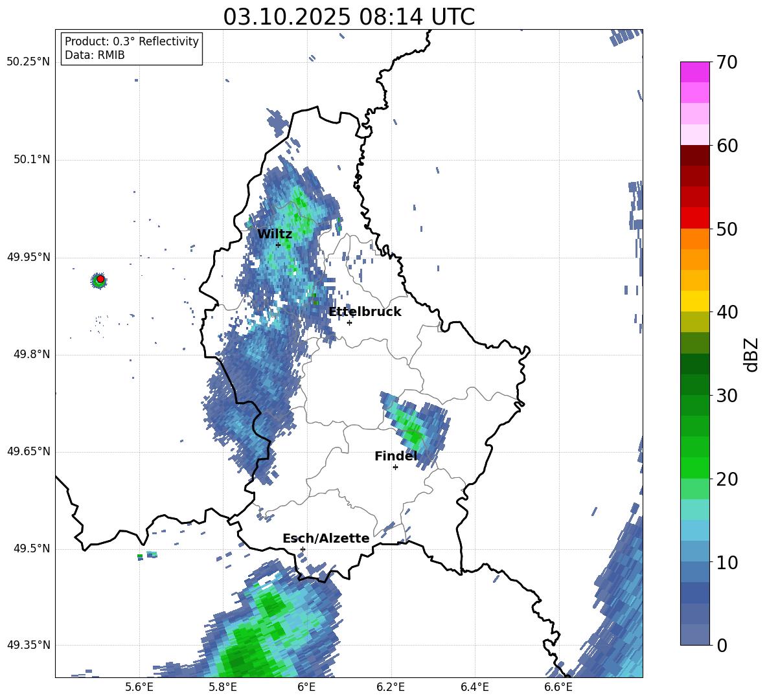The width and height of the screenshot is (767, 700).
Task: Click the 'Esch/Alzette' city label
Action: pos(326,538)
